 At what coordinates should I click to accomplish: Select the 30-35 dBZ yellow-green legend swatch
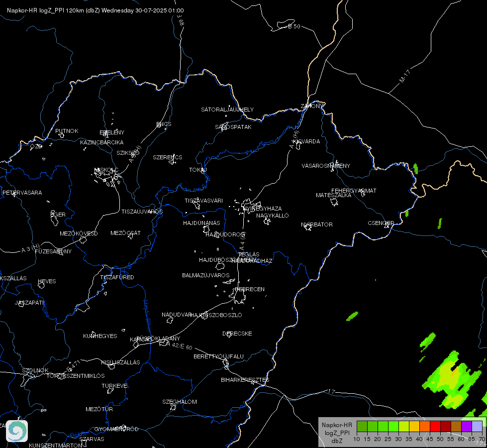point(404,427)
